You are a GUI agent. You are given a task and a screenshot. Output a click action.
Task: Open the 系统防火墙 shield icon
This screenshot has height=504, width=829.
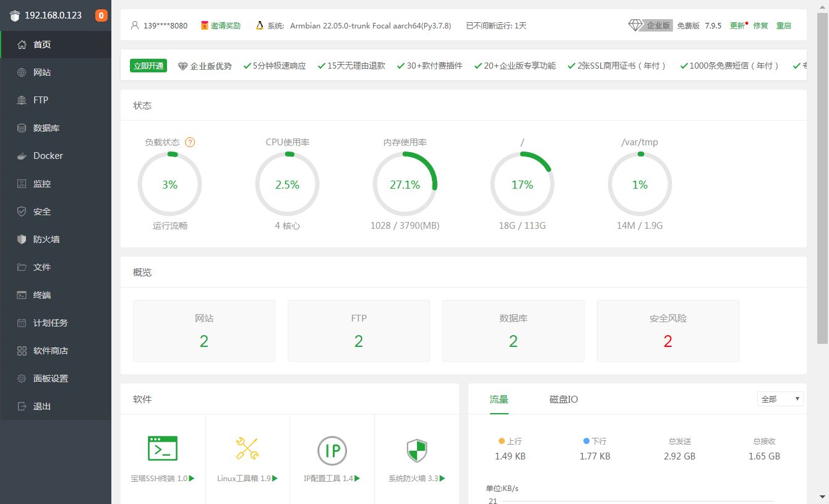point(416,451)
